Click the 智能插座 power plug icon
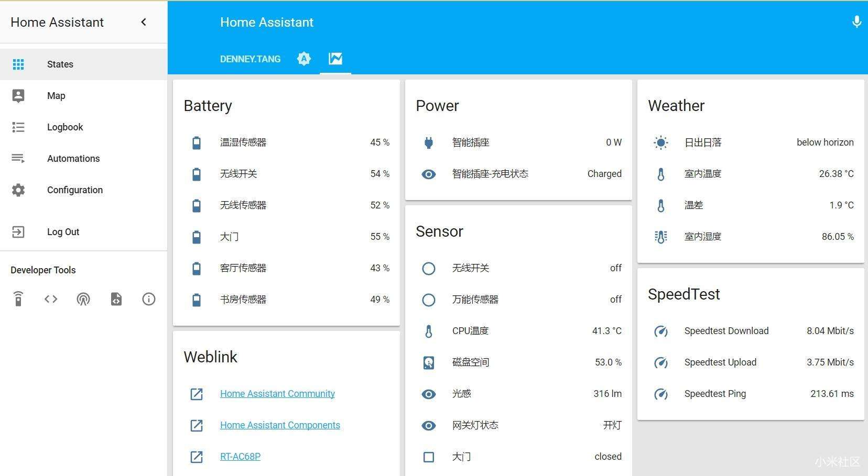 [x=429, y=142]
